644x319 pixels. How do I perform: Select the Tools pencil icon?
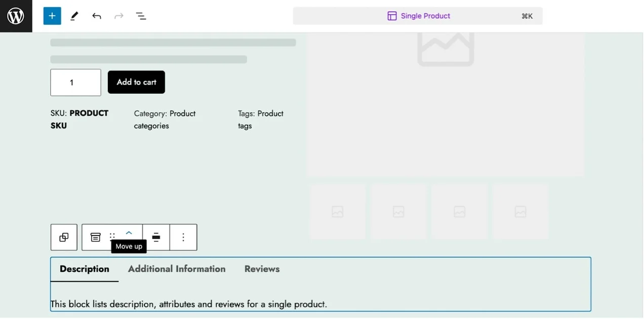click(74, 16)
